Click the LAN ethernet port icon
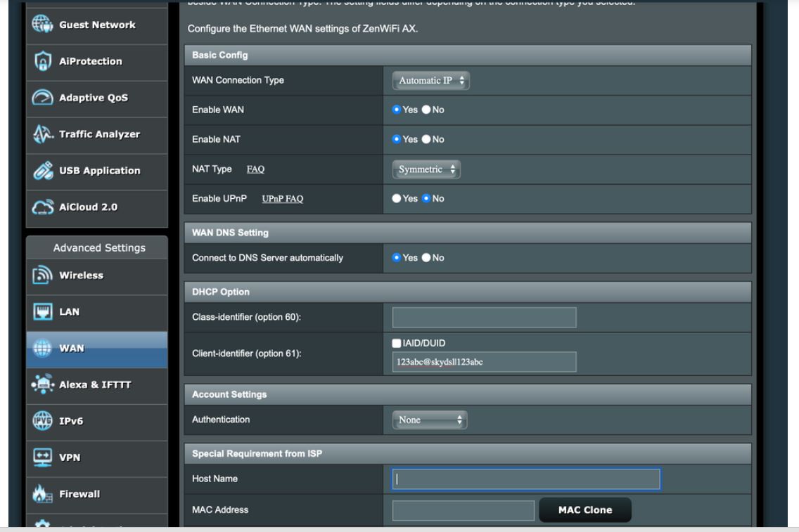 (42, 311)
